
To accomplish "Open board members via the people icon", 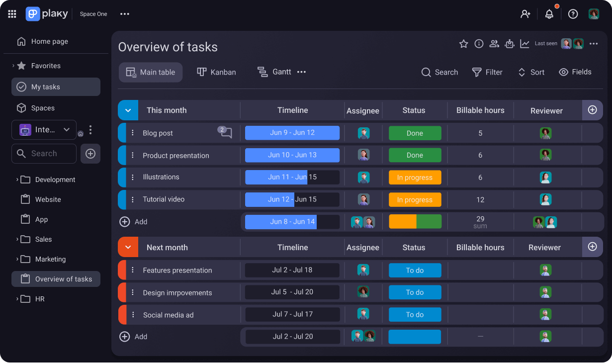I will pos(494,44).
